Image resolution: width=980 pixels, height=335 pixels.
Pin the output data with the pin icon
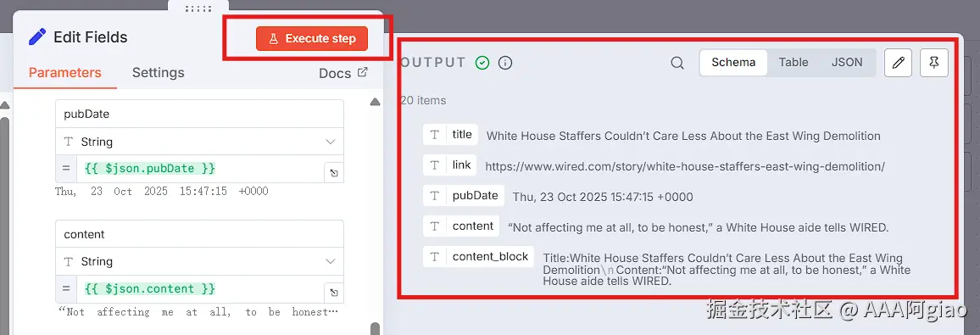pos(934,63)
